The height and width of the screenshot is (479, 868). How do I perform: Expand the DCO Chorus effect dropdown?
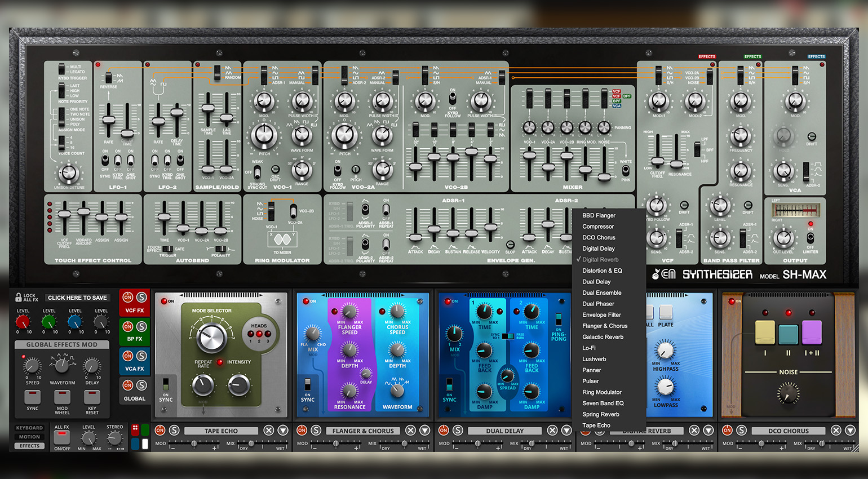[850, 431]
